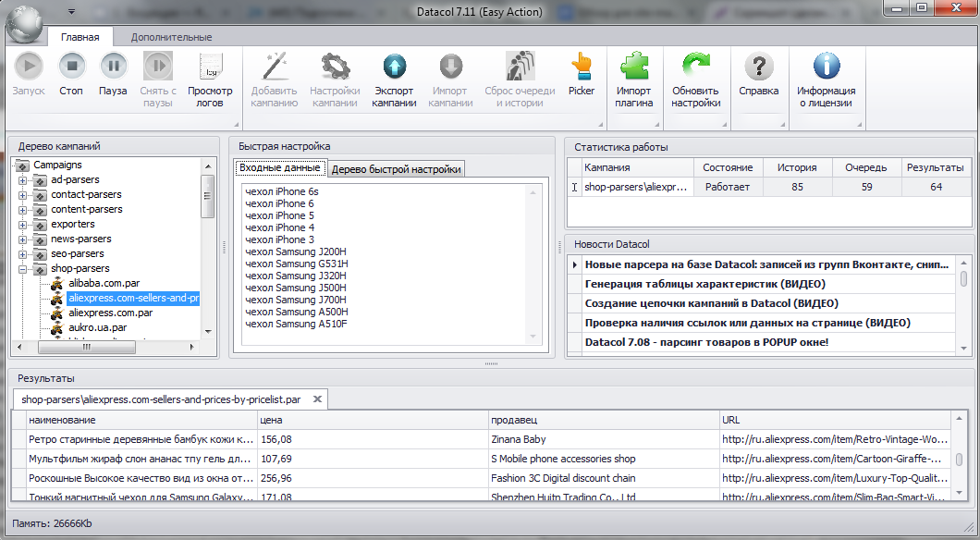The height and width of the screenshot is (540, 980).
Task: Switch to the Дополнительные ribbon tab
Action: (x=171, y=37)
